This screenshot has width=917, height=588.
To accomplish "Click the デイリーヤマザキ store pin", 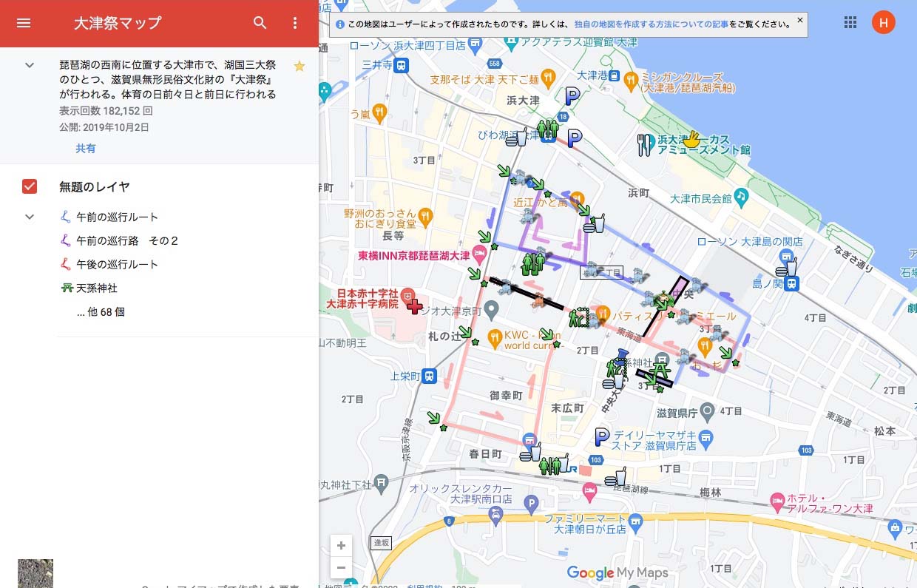I will [705, 439].
